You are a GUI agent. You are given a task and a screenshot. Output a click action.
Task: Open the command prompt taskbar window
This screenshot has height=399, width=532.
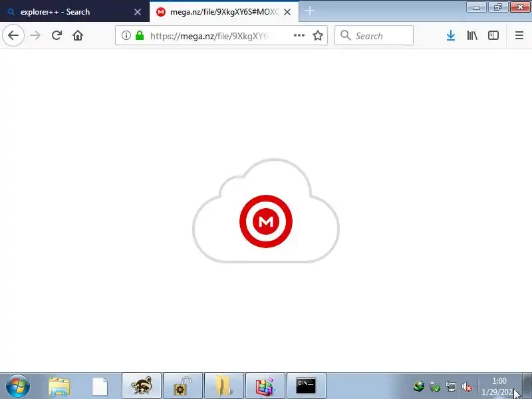point(307,386)
